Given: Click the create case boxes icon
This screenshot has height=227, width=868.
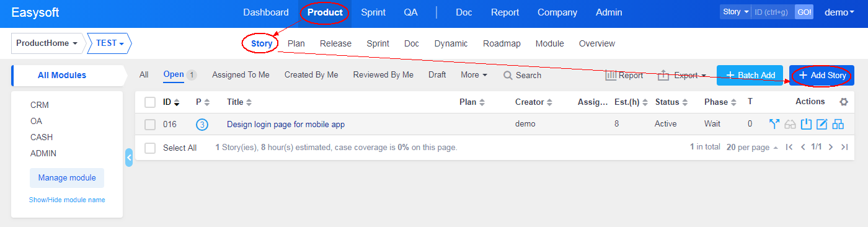Looking at the screenshot, I should tap(838, 124).
